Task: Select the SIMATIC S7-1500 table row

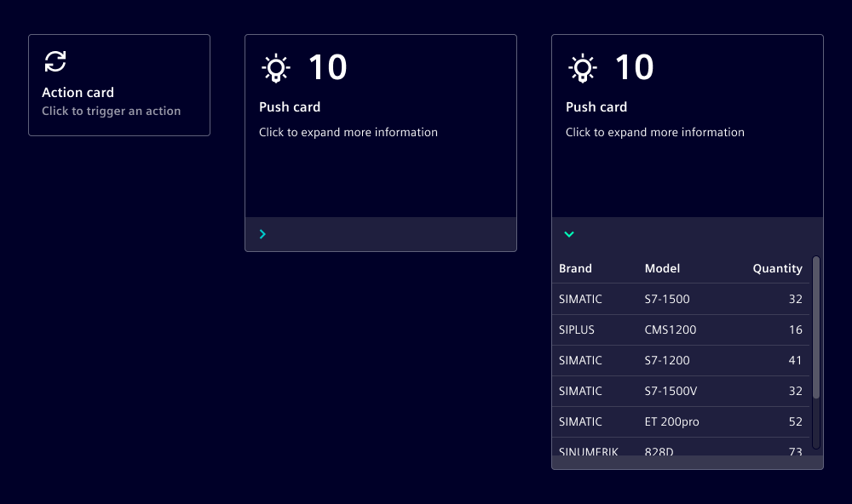Action: click(680, 299)
